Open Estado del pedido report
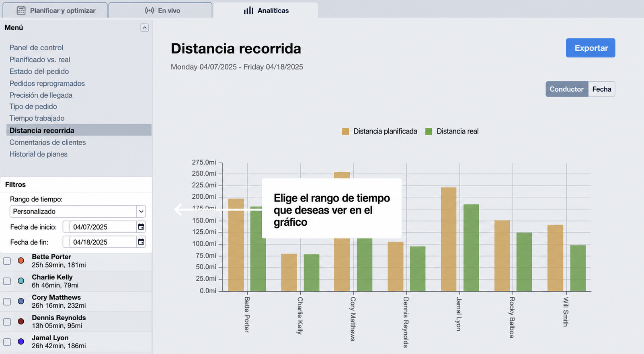This screenshot has width=644, height=354. click(39, 71)
